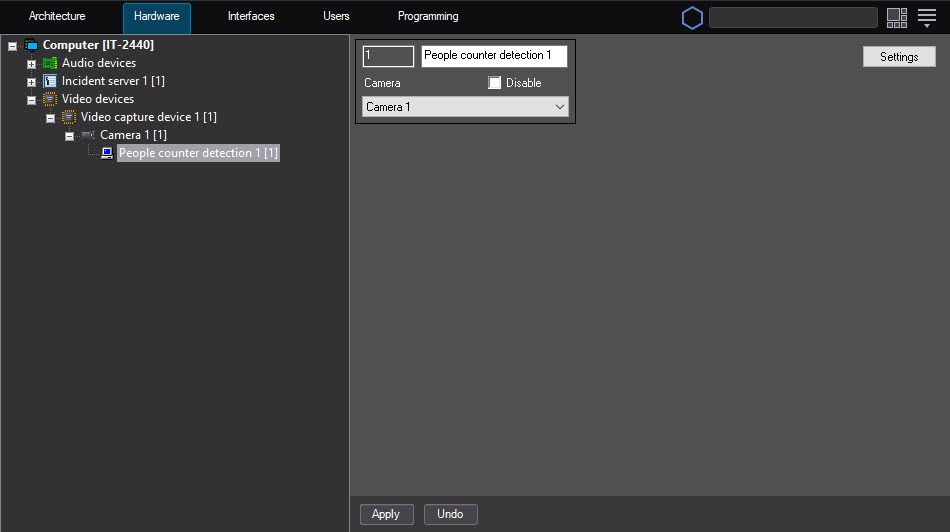Click the Video capture device 1 icon
This screenshot has height=532, width=950.
pos(69,117)
